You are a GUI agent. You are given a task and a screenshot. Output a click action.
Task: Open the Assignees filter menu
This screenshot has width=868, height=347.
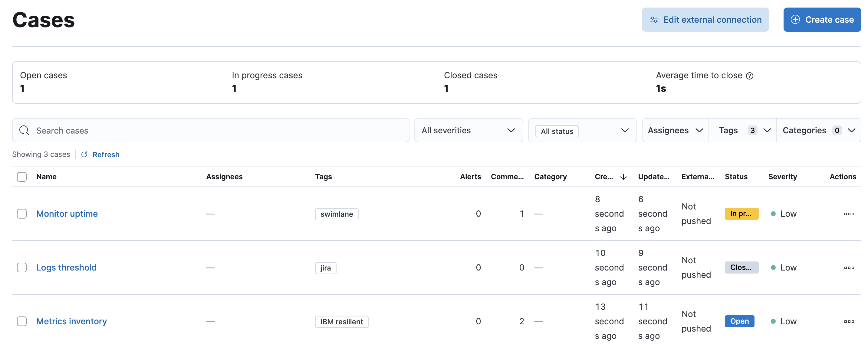click(x=674, y=130)
